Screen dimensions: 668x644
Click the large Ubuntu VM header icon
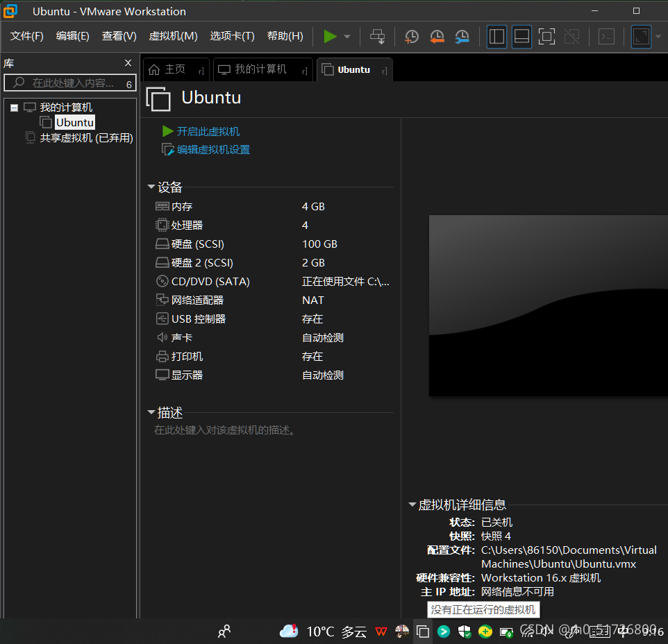tap(158, 99)
